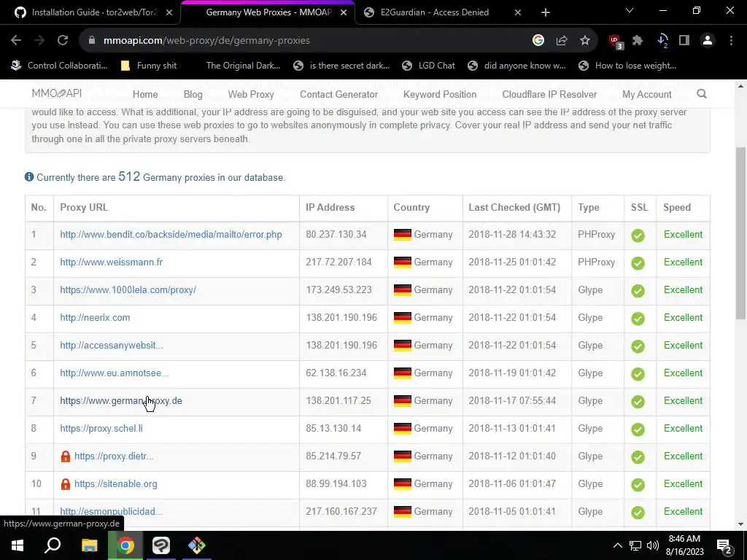Click the clock showing 8:46 AM
747x560 pixels.
click(x=684, y=545)
